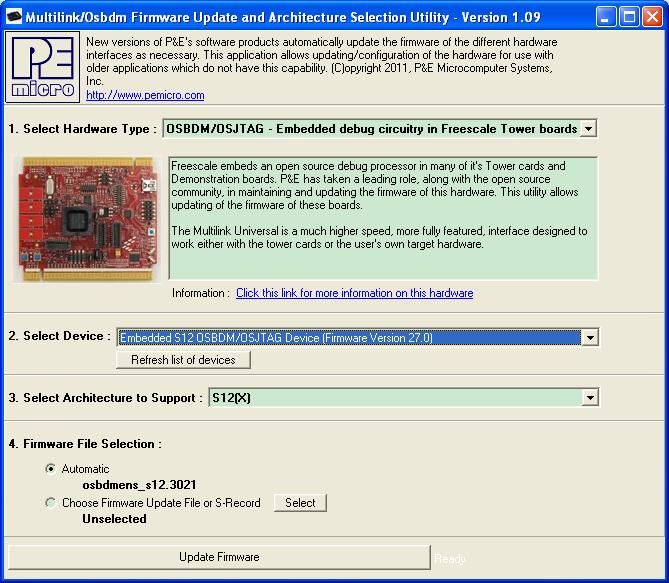
Task: Click the Unselected file status text
Action: [x=114, y=519]
